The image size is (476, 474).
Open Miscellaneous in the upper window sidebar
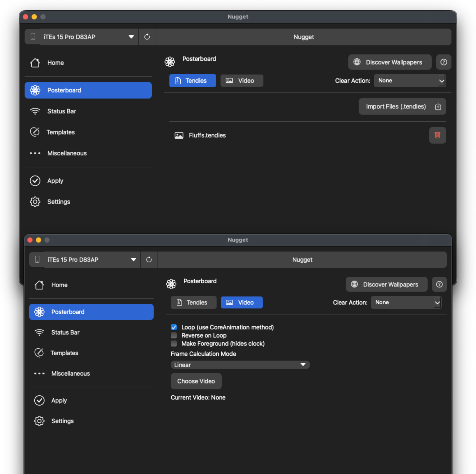67,153
